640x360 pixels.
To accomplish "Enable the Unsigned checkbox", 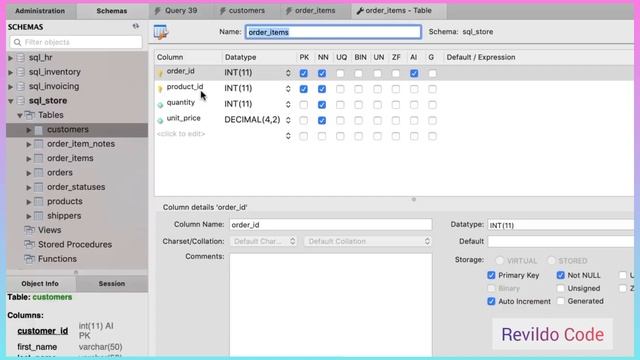I will pyautogui.click(x=560, y=289).
